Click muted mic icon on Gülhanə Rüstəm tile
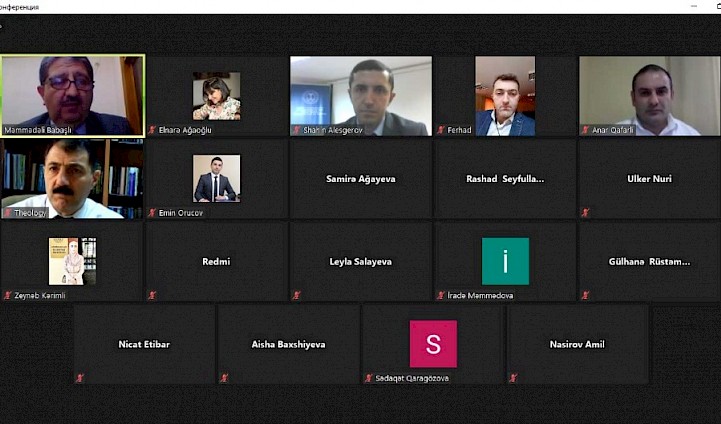The height and width of the screenshot is (424, 721). tap(585, 295)
